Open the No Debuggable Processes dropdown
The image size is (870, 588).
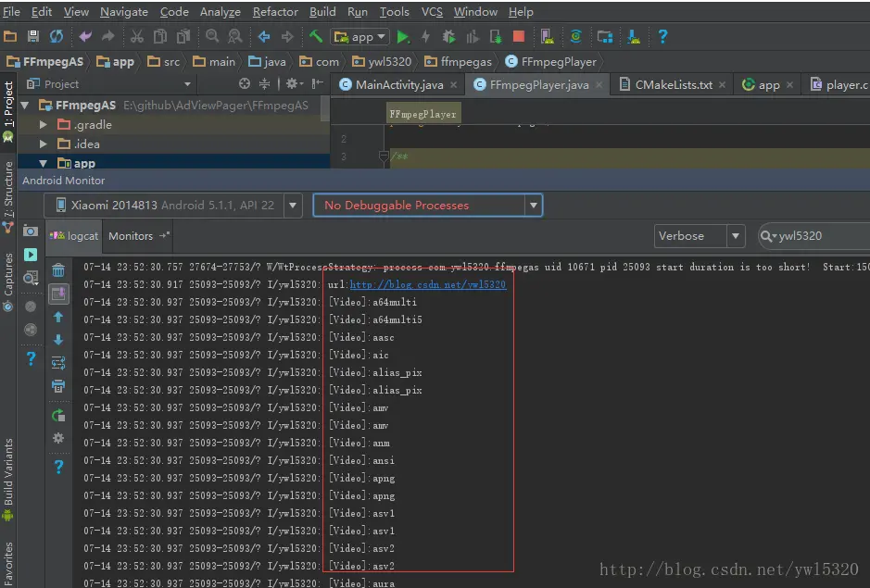tap(533, 206)
